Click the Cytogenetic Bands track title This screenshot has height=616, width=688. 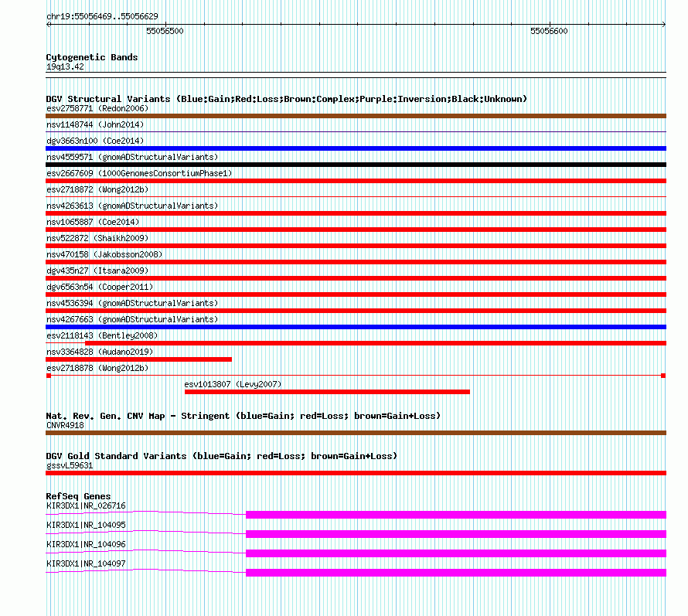coord(92,57)
